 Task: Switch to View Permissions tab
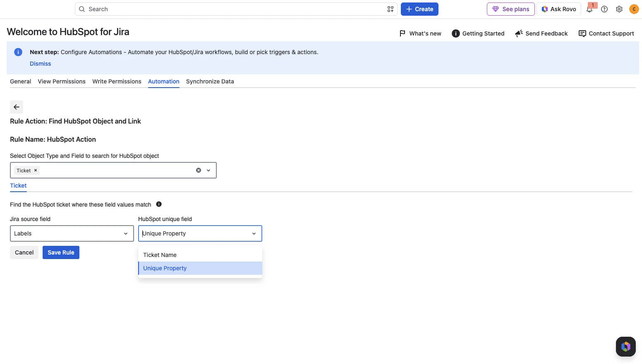(62, 81)
